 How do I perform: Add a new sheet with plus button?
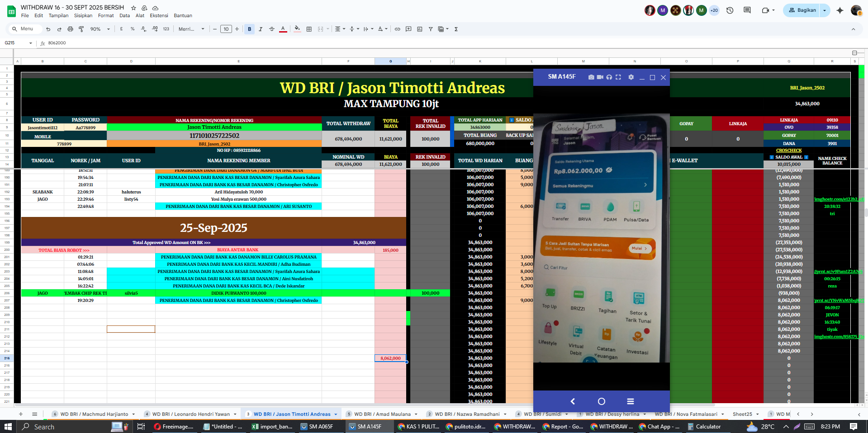[21, 414]
